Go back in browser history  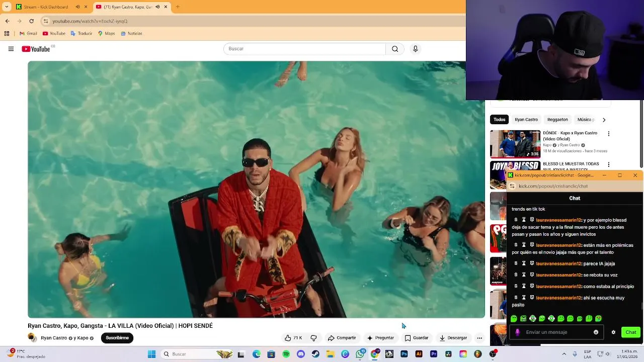(x=7, y=21)
